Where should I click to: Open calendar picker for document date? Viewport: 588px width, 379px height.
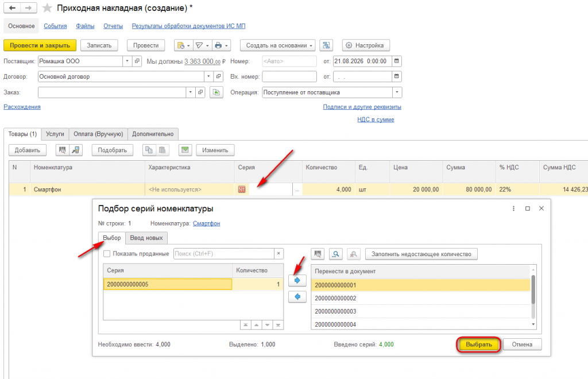pyautogui.click(x=397, y=61)
